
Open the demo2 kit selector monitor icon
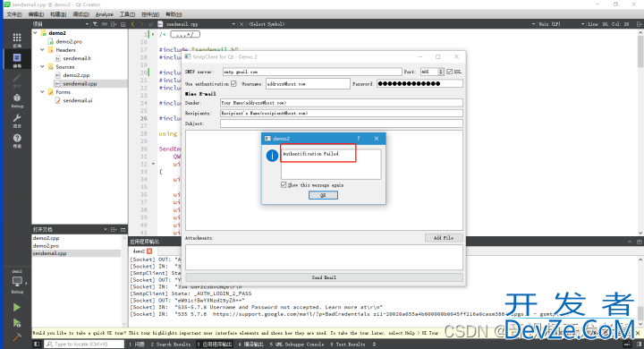tap(17, 282)
